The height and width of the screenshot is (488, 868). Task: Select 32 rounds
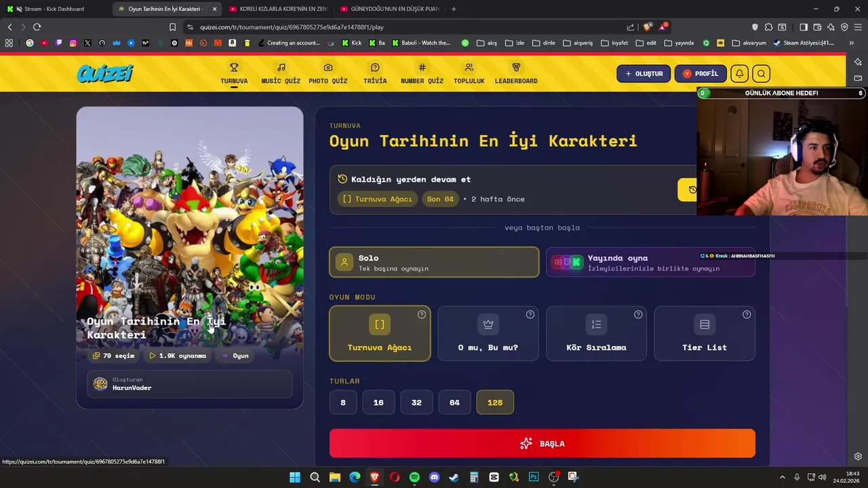click(416, 403)
